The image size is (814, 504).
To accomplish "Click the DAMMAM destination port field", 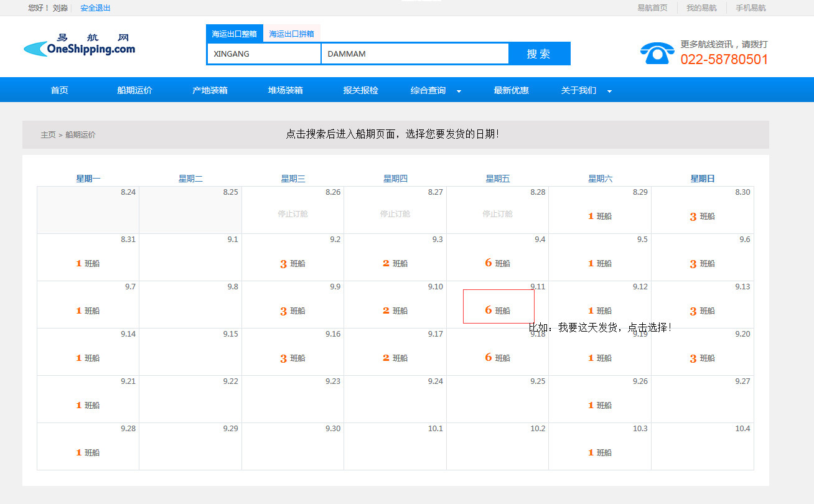I will point(414,54).
